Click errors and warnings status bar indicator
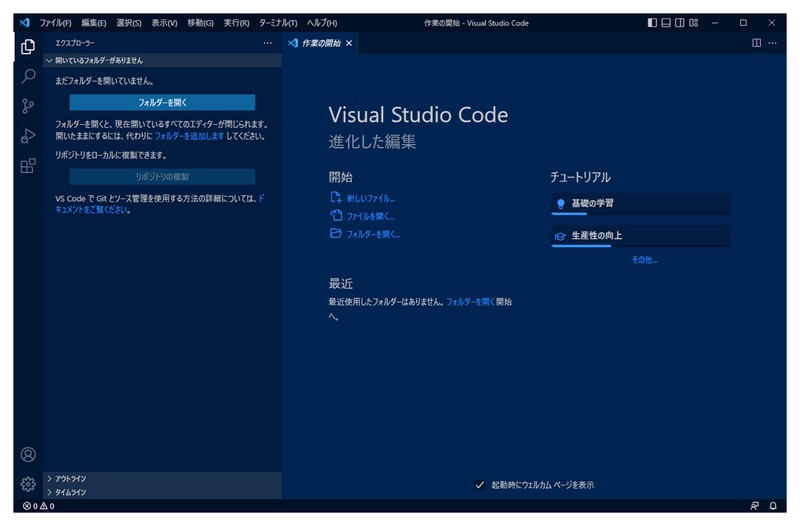The height and width of the screenshot is (526, 800). [39, 506]
